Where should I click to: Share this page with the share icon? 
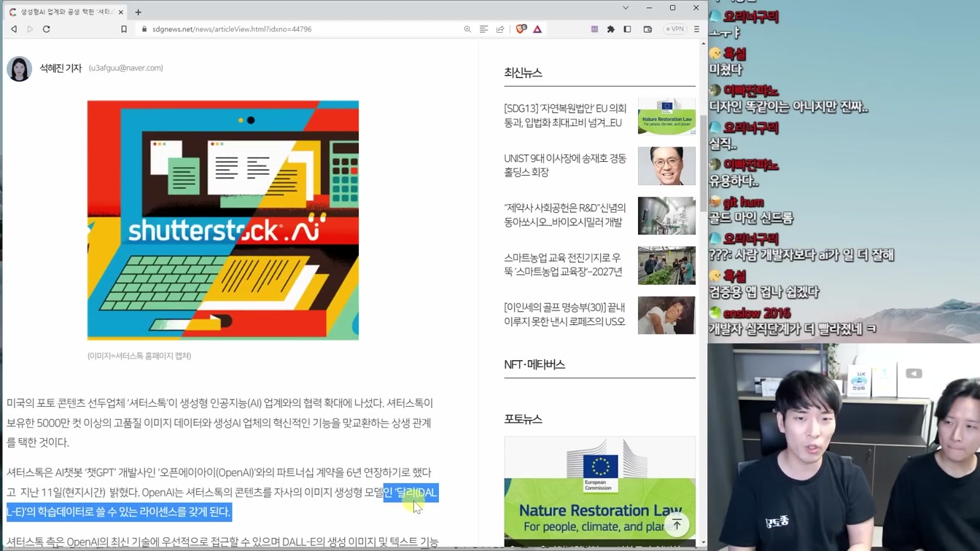point(500,29)
